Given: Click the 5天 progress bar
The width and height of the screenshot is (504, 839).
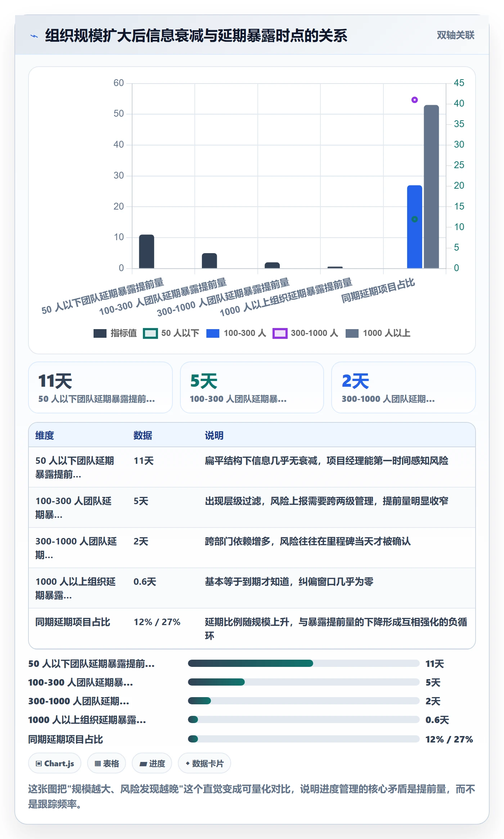Looking at the screenshot, I should [303, 682].
